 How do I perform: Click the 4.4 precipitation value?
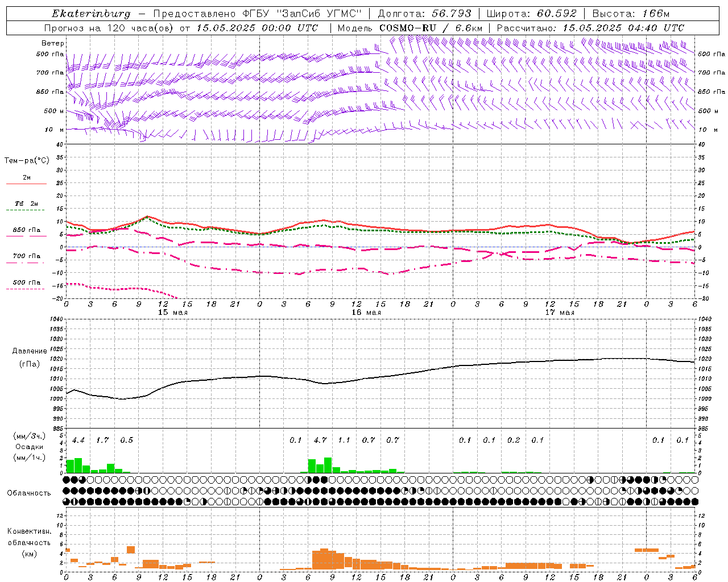tap(78, 440)
